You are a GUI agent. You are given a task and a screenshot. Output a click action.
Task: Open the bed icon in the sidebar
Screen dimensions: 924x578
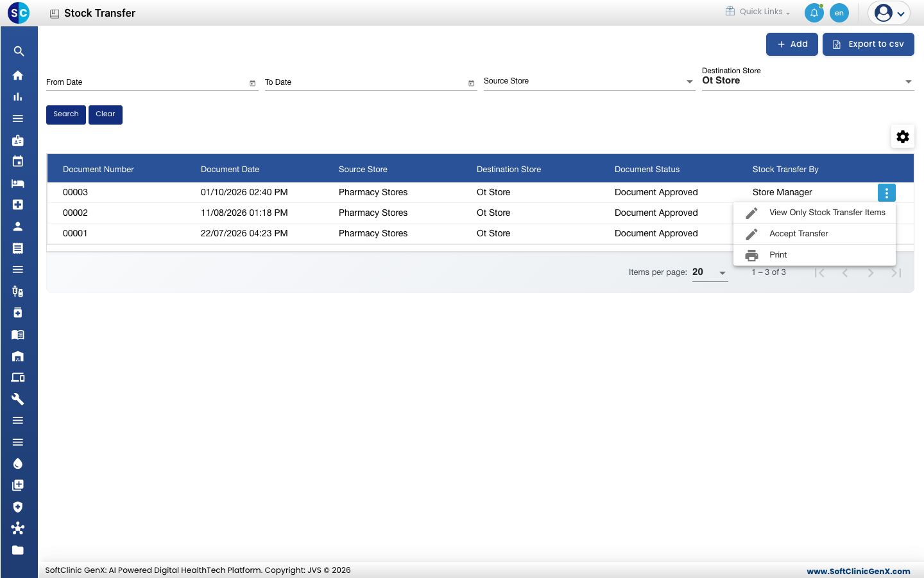pos(18,183)
